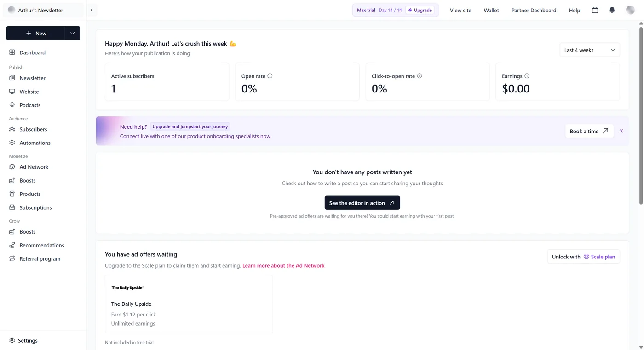Screen dimensions: 644x350
Task: Open the calendar icon in top bar
Action: click(595, 10)
